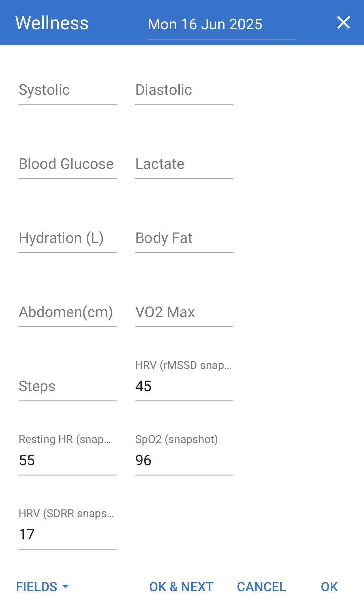Select the Diastolic input field
This screenshot has height=603, width=364.
click(x=184, y=90)
